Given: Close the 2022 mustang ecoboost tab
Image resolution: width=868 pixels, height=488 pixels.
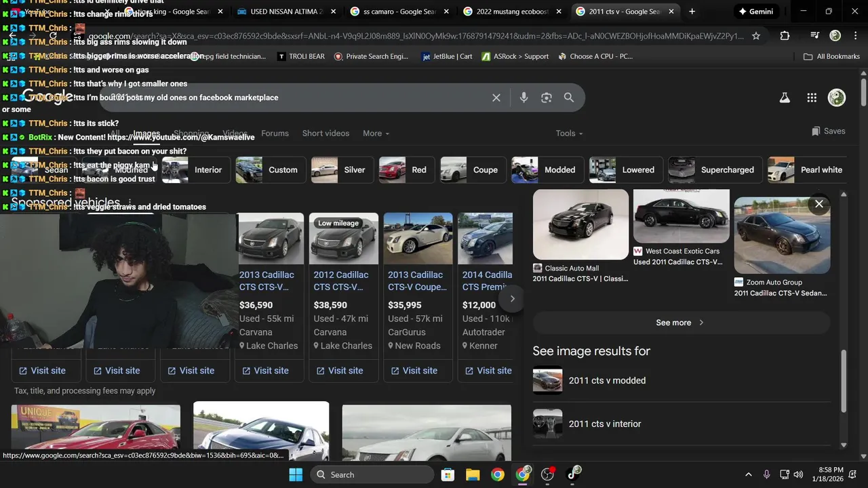Looking at the screenshot, I should (x=558, y=12).
